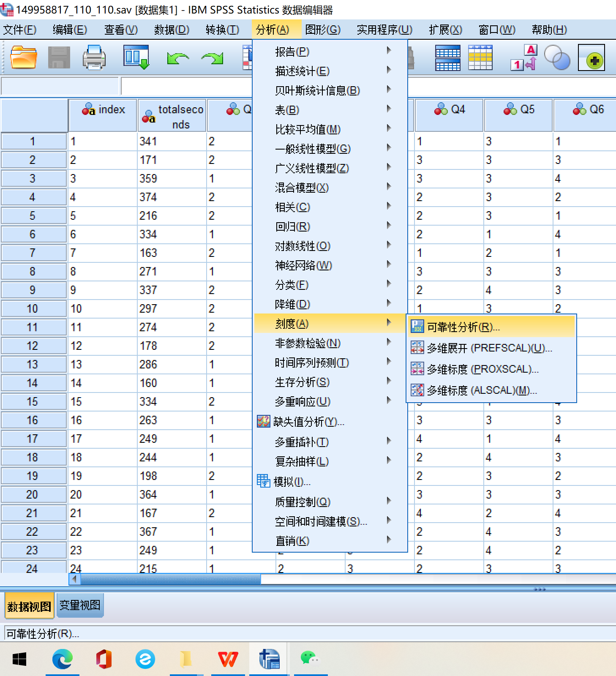Expand Dimension Reduction (降维) submenu
Viewport: 616px width, 676px height.
pyautogui.click(x=330, y=304)
